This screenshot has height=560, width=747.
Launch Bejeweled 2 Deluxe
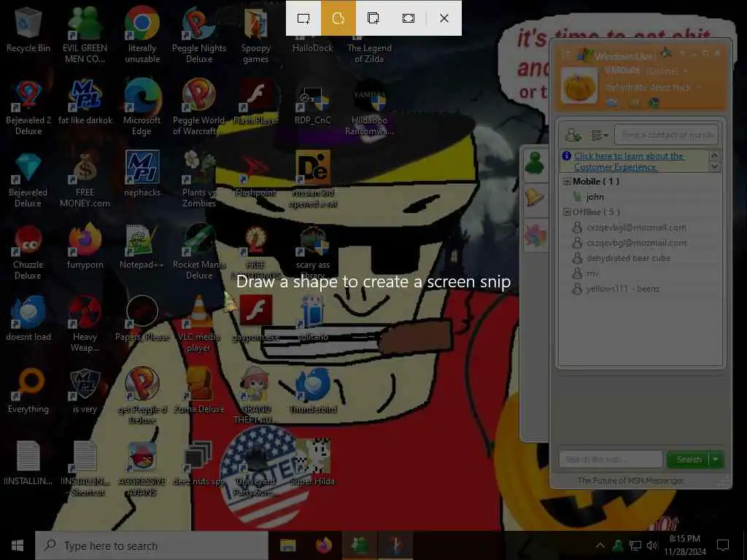coord(28,107)
